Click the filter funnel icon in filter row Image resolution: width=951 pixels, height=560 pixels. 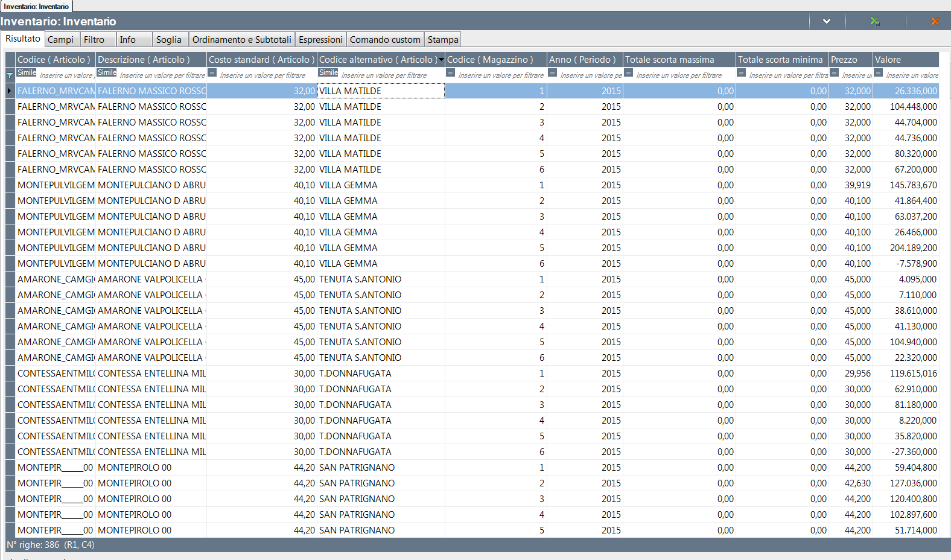(10, 75)
